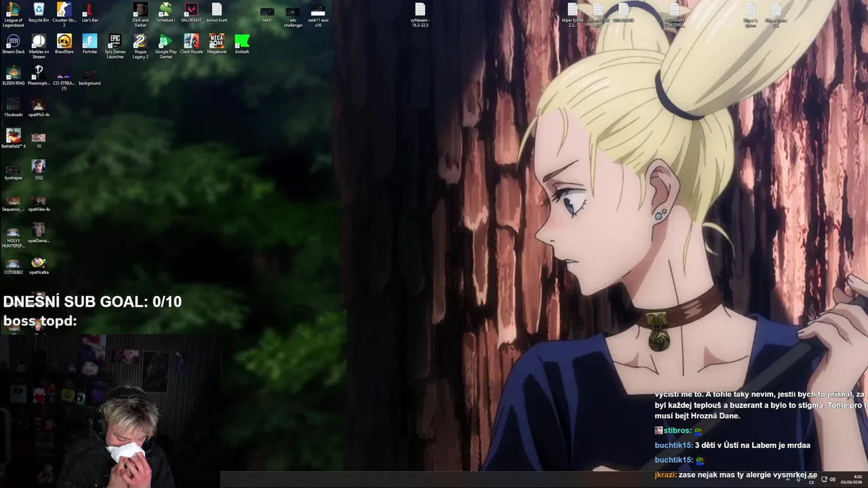
Task: Launch VALORANT shortcut
Action: pos(191,13)
